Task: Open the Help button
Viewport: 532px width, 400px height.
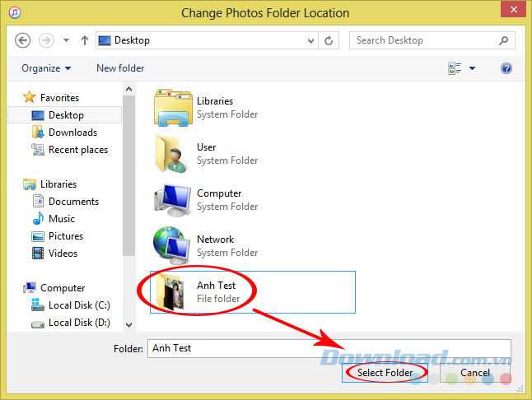Action: pos(506,68)
